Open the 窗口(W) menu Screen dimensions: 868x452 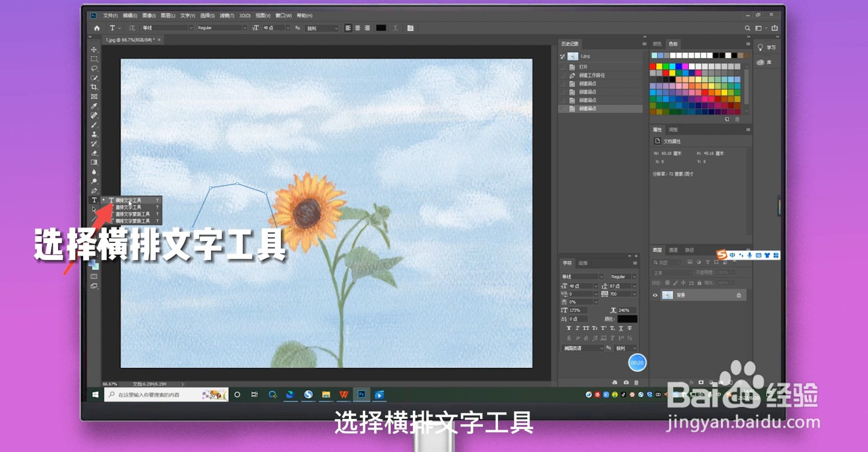283,16
